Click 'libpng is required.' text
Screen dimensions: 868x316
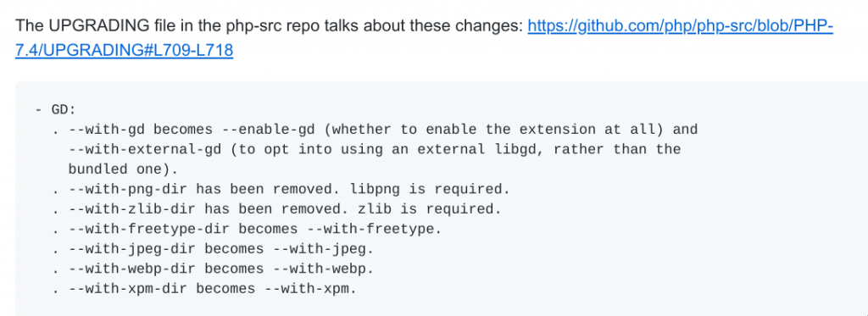point(430,189)
